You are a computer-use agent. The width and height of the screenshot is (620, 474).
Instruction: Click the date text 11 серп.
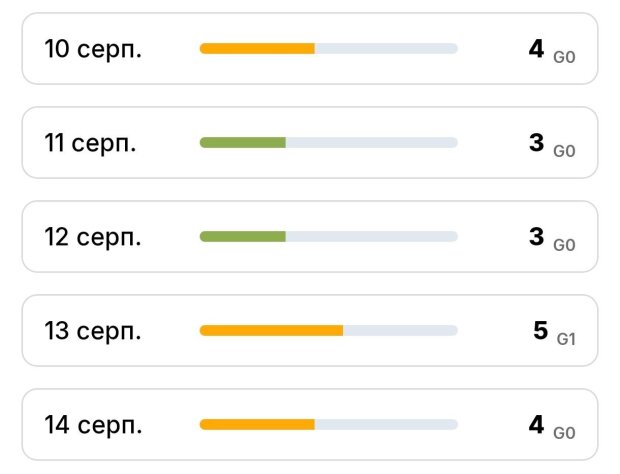[90, 143]
